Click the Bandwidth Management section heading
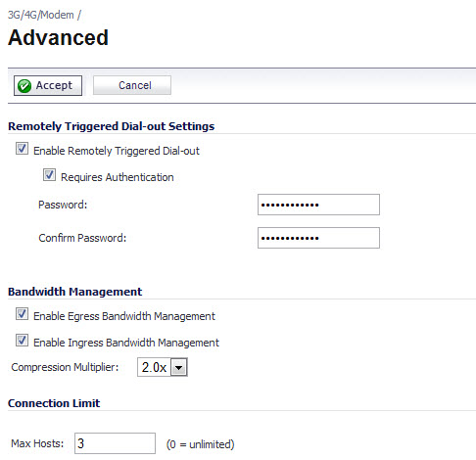Viewport: 476px width, 460px height. point(75,292)
